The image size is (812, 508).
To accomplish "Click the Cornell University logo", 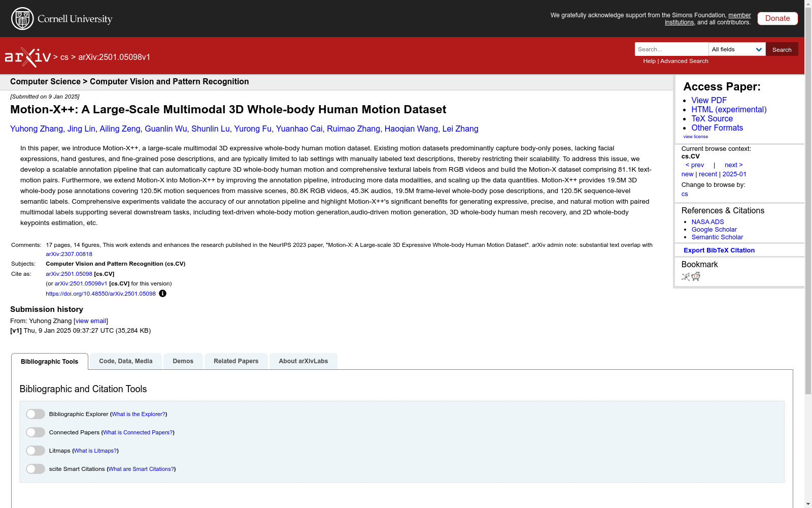I will (61, 19).
